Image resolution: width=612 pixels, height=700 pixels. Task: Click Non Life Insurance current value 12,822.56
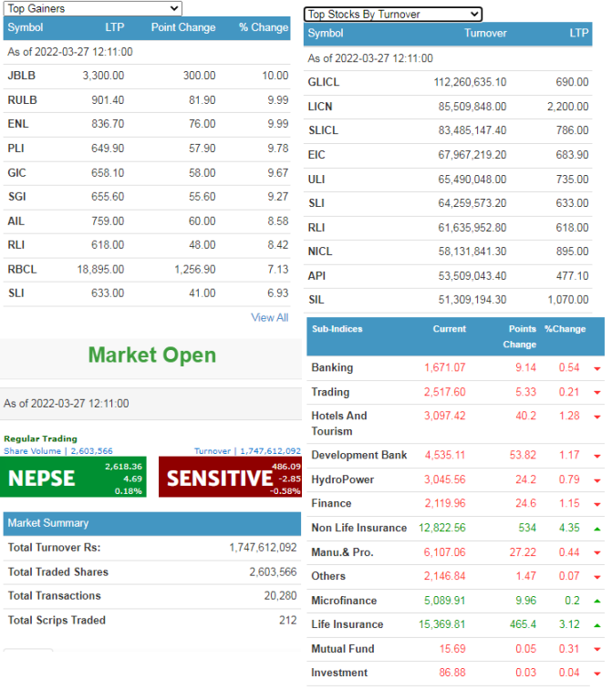point(441,528)
